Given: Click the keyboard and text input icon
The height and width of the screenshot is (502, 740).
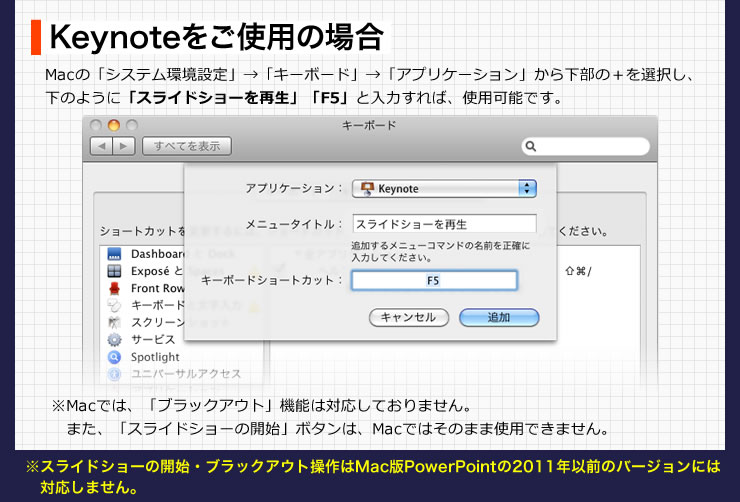Looking at the screenshot, I should pos(114,306).
